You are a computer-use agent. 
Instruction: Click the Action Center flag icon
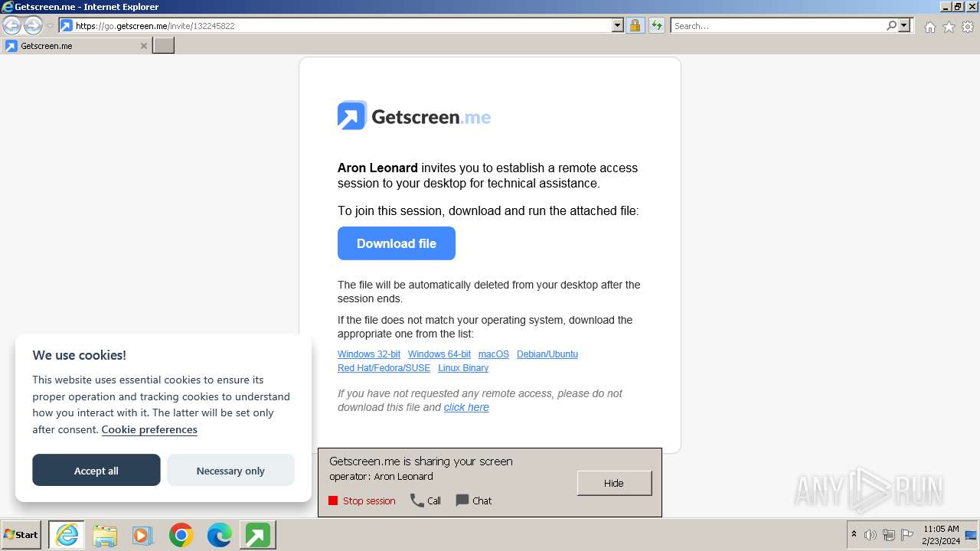(907, 535)
